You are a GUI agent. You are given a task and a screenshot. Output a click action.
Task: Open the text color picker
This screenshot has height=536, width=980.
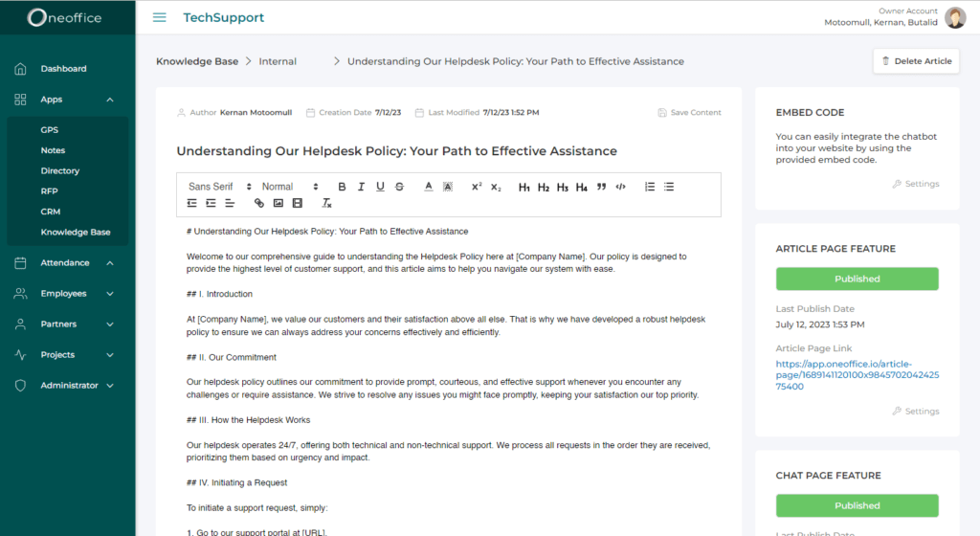[x=428, y=187]
